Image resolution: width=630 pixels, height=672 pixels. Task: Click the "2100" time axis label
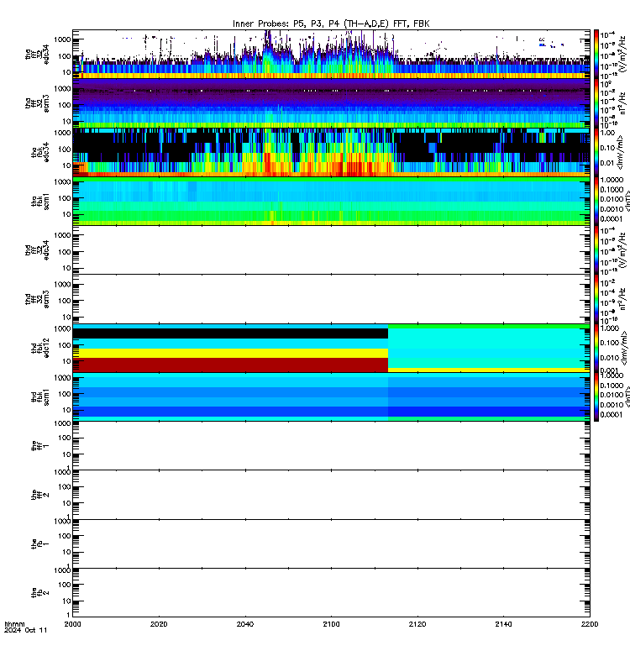click(x=331, y=624)
